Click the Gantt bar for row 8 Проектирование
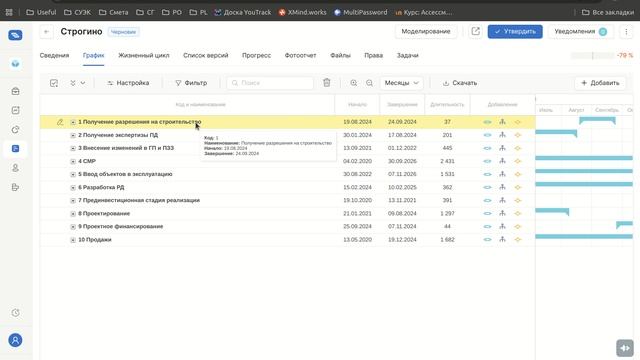 pyautogui.click(x=552, y=211)
